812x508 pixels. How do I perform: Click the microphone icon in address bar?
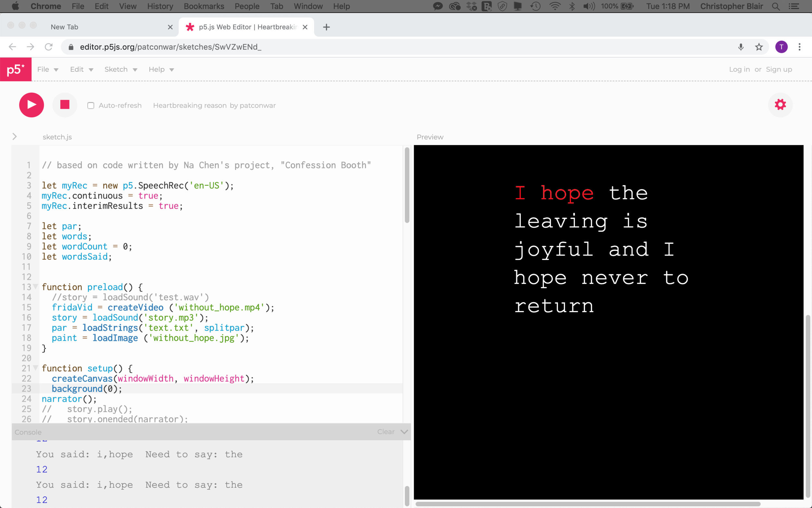click(x=741, y=47)
